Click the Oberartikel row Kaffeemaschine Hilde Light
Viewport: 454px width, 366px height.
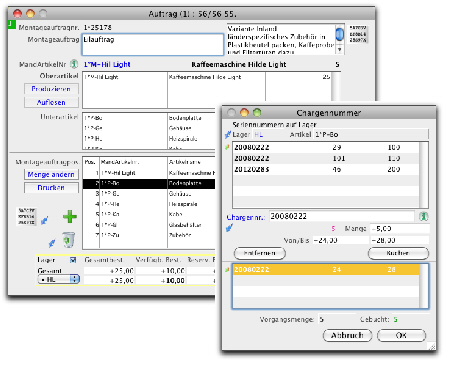pos(207,77)
